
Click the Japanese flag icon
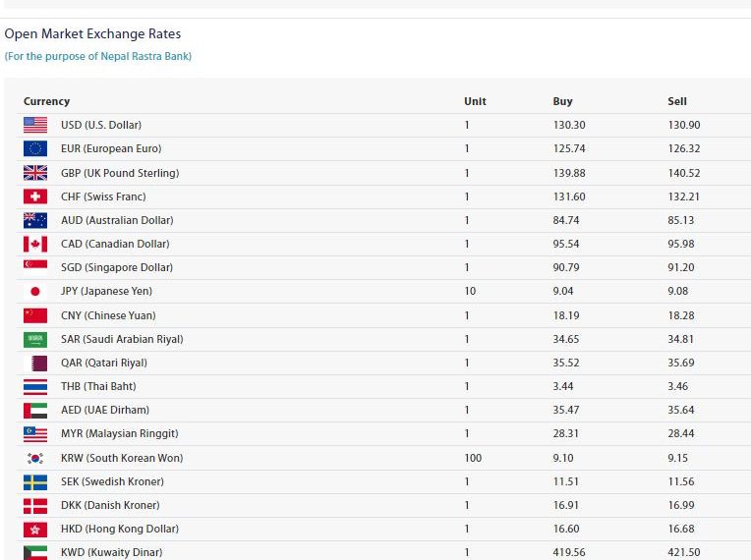coord(35,291)
